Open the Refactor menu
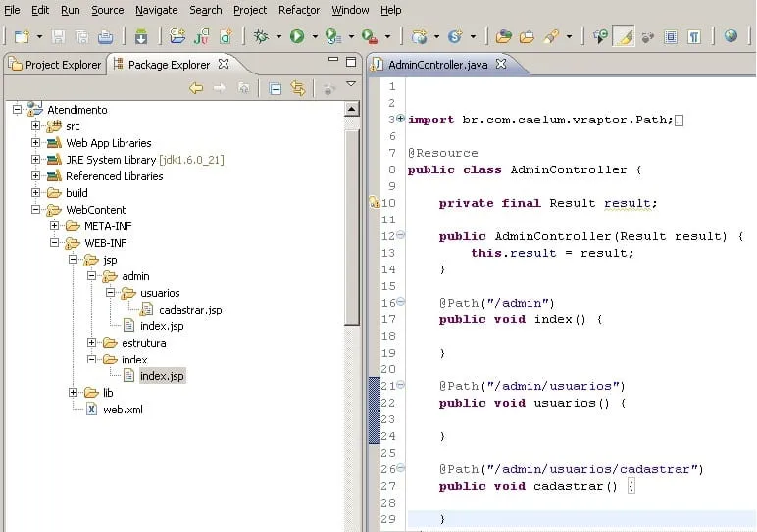This screenshot has width=757, height=532. (298, 10)
